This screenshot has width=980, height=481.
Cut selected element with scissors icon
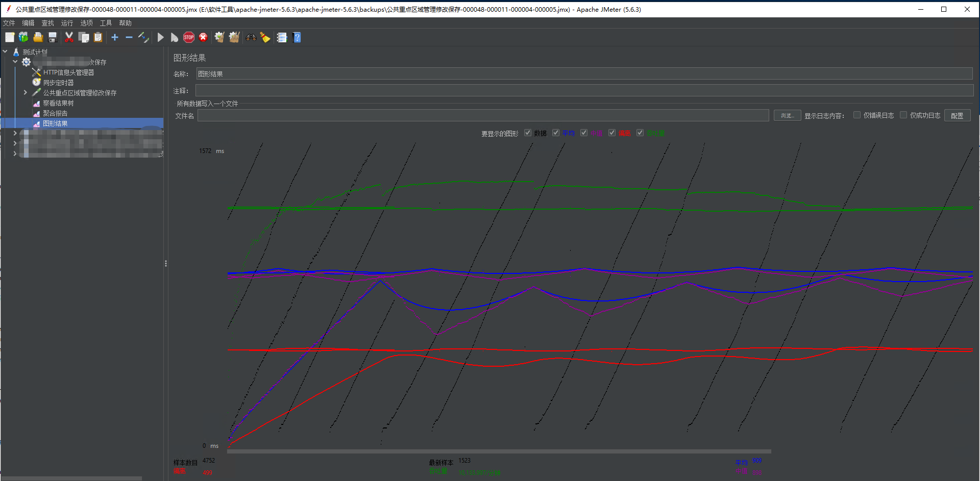(x=69, y=37)
